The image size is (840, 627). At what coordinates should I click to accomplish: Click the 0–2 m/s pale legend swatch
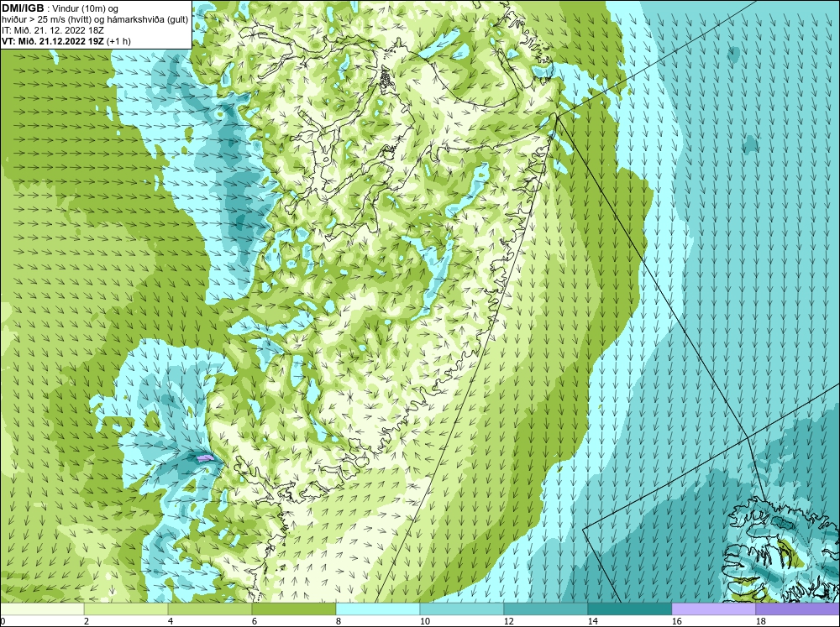(x=42, y=609)
